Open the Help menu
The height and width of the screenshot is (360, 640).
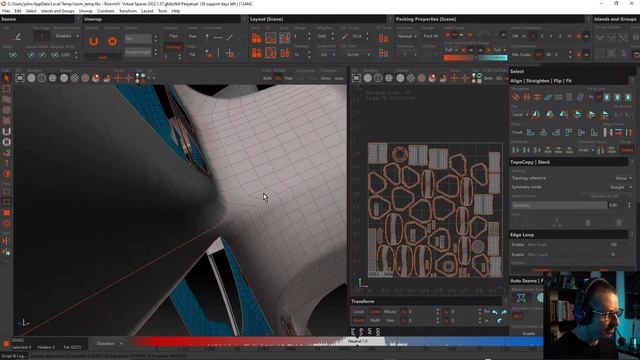pos(176,11)
